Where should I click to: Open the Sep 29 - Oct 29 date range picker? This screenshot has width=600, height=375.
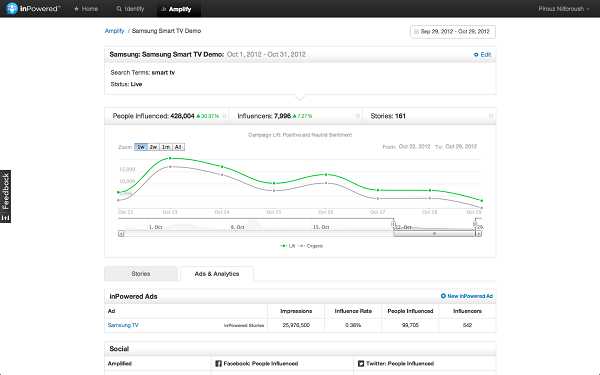coord(453,32)
